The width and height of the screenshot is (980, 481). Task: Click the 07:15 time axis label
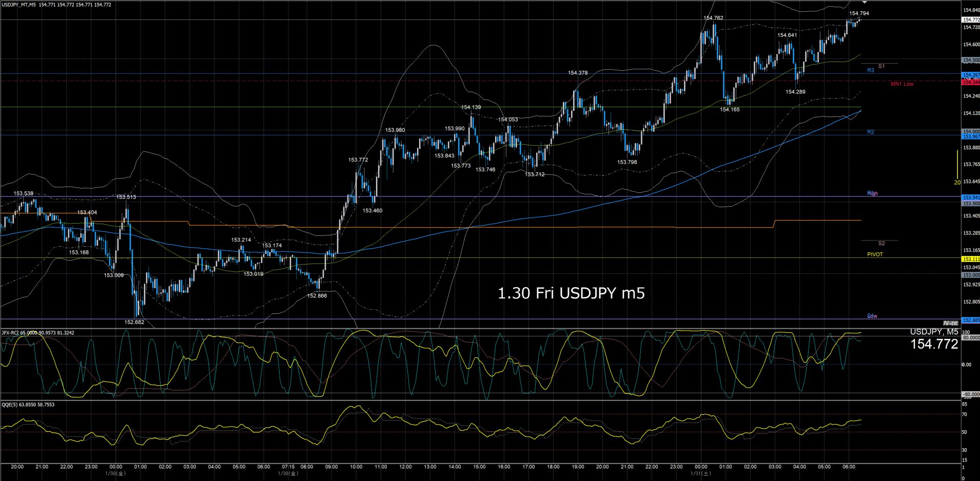[x=288, y=467]
